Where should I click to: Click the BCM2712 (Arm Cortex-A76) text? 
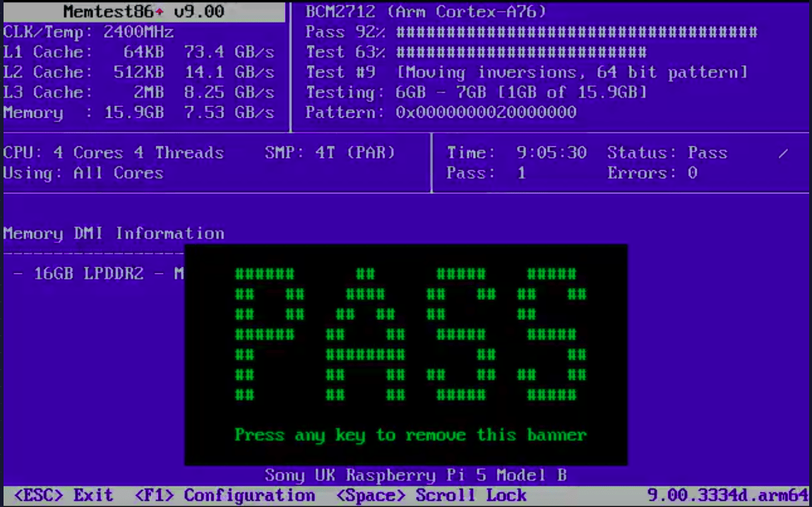click(426, 11)
